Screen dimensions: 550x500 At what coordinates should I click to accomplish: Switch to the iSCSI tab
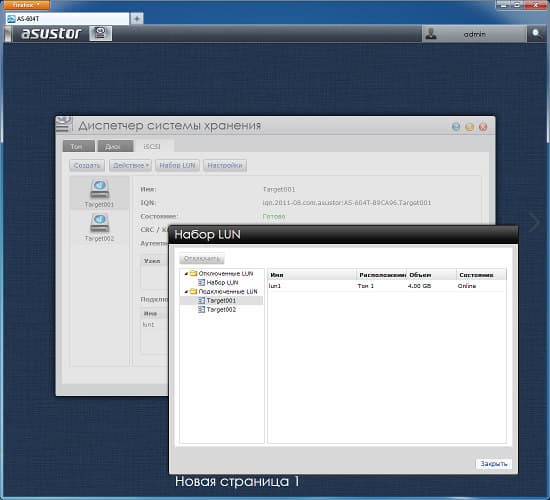pyautogui.click(x=152, y=146)
